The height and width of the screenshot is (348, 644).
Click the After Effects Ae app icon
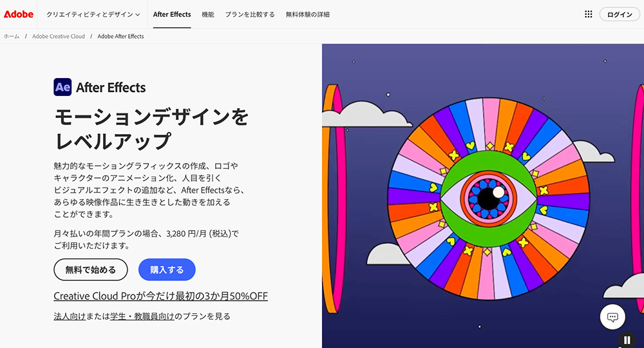62,87
